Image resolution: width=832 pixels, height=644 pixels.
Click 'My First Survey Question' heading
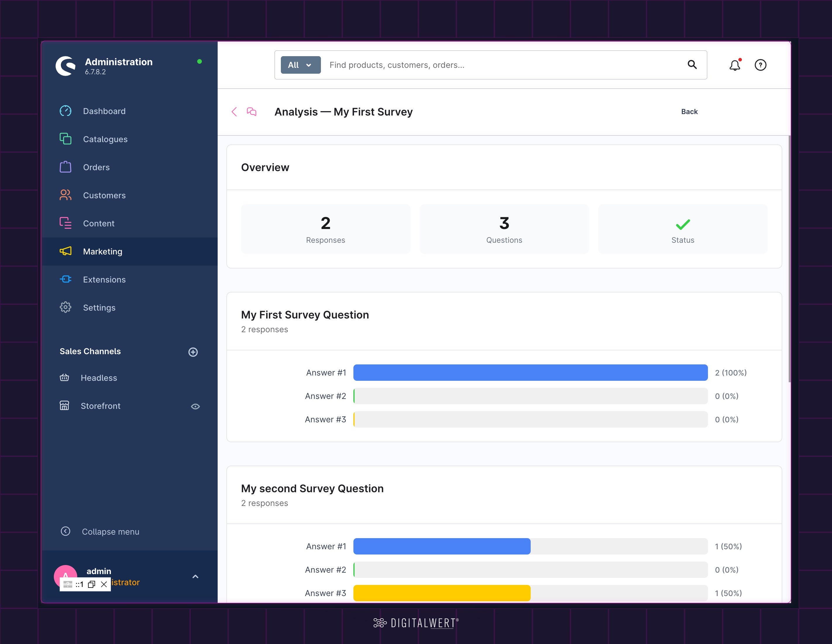click(x=305, y=315)
